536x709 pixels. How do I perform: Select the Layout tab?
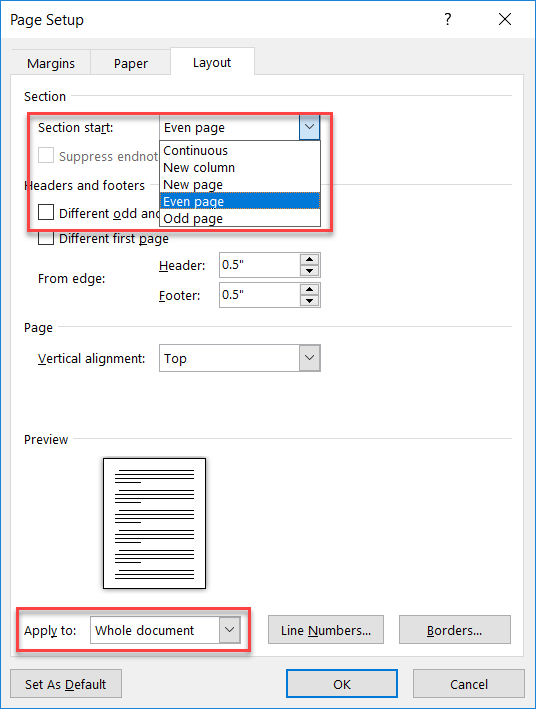point(212,62)
